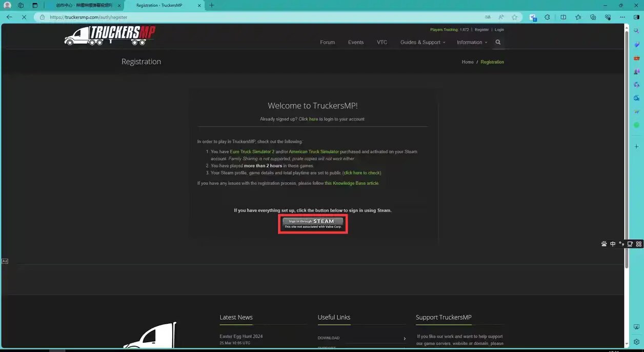
Task: Stop page loading with the X button
Action: coord(25,17)
